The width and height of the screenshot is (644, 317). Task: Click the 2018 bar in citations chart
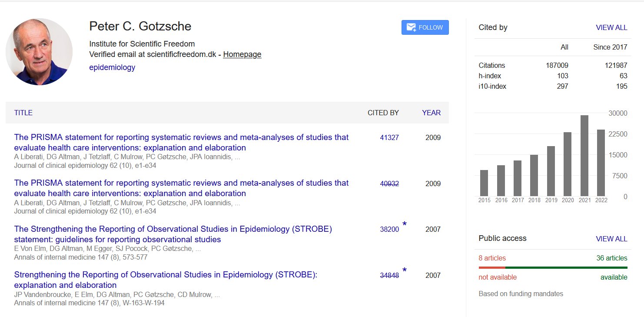pyautogui.click(x=534, y=175)
